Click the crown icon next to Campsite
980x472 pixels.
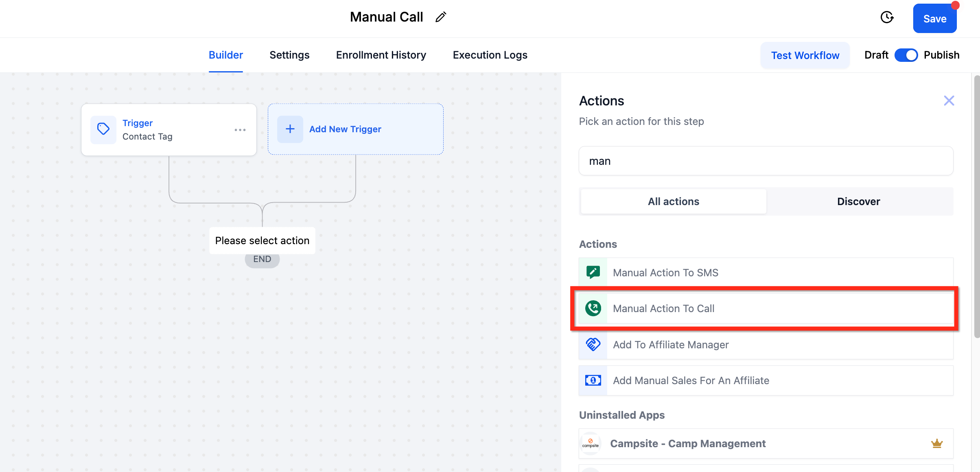click(936, 444)
